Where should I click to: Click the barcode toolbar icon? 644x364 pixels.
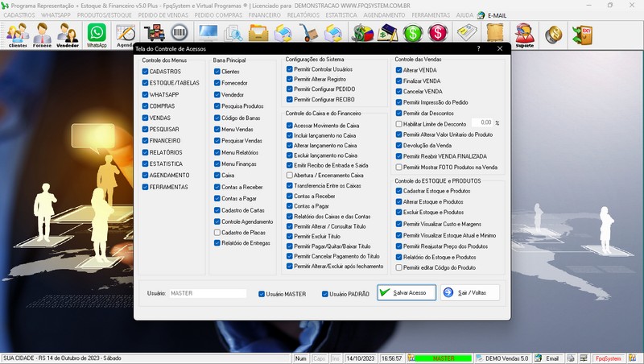pos(180,33)
